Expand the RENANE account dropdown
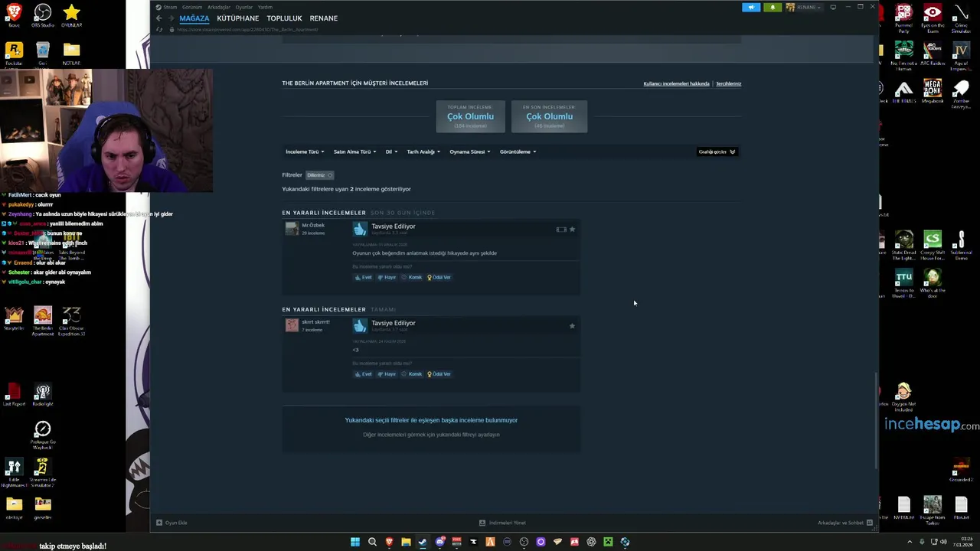 [803, 7]
